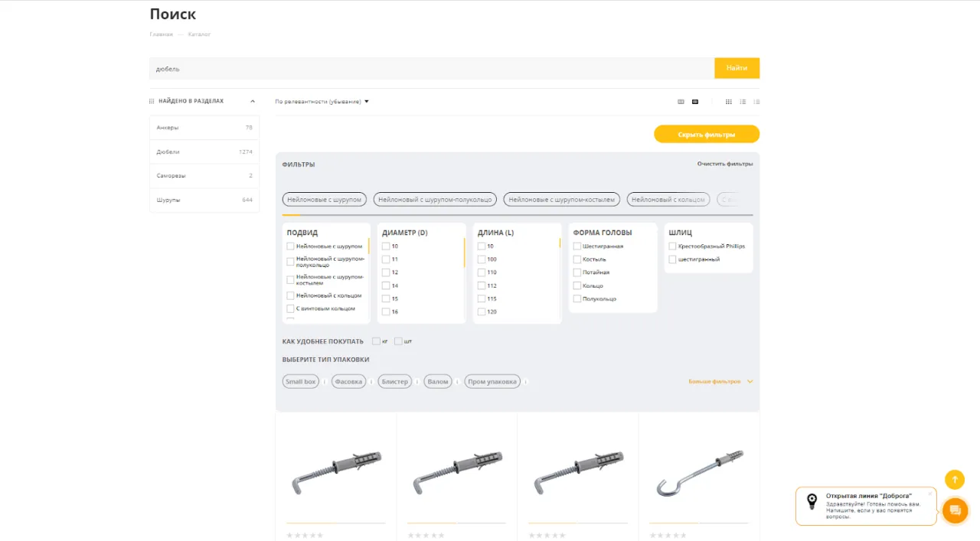Close the "Доброга" chat popup
This screenshot has width=980, height=541.
point(929,494)
